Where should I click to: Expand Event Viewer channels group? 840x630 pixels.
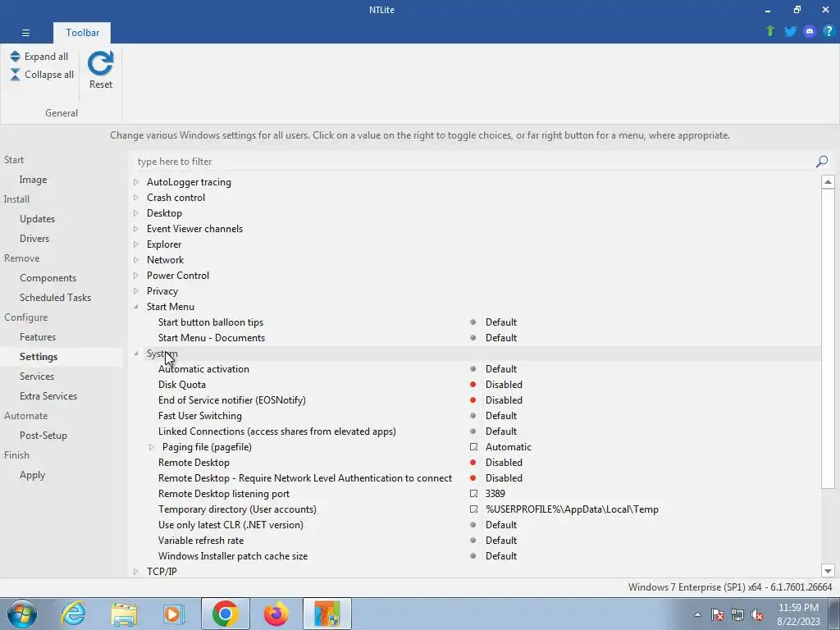click(136, 229)
